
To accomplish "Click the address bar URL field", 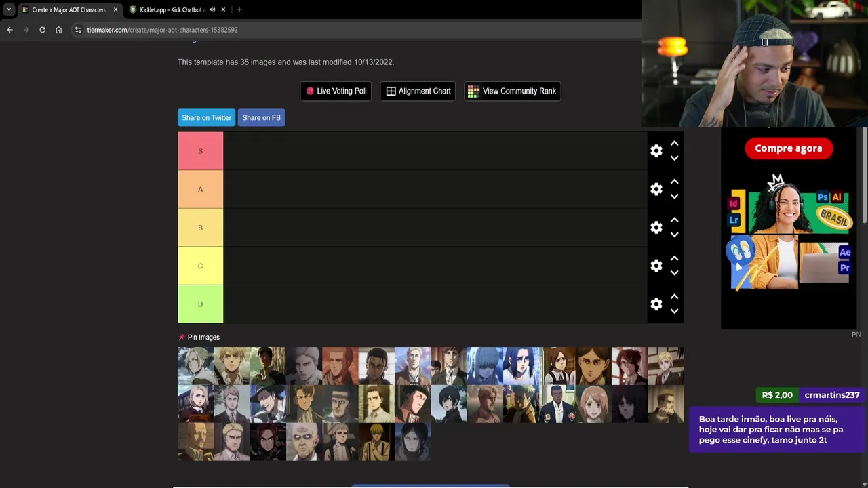I will point(353,30).
